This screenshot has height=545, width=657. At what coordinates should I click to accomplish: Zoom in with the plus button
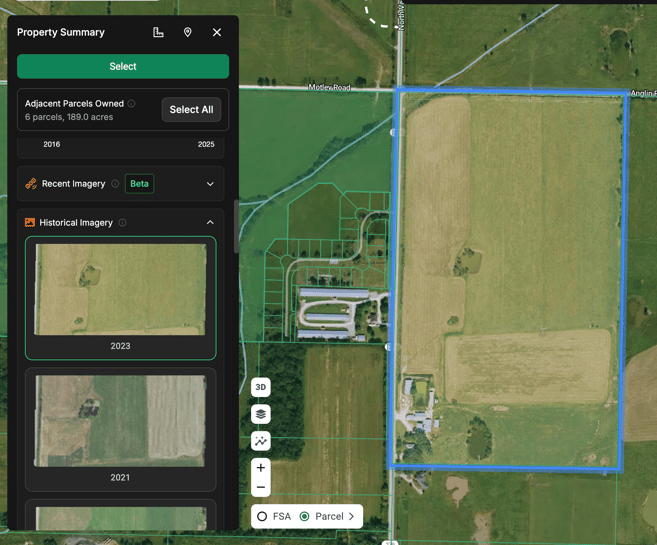click(x=261, y=468)
